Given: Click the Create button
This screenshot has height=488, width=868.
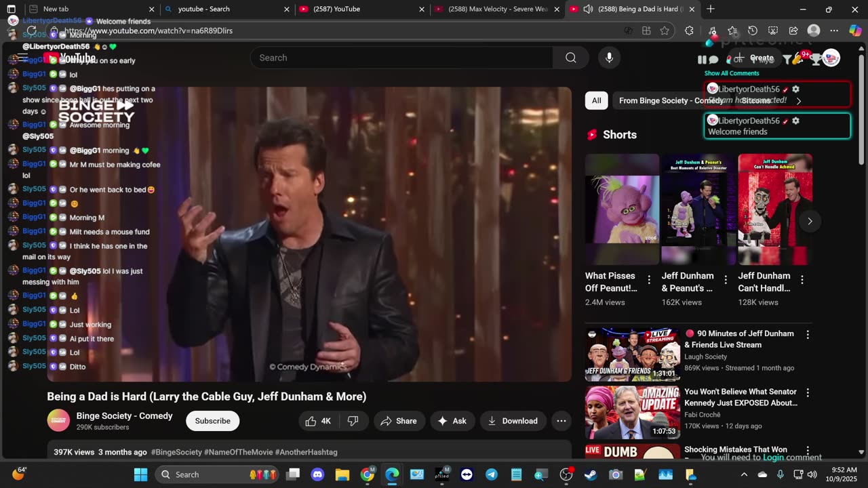Looking at the screenshot, I should (755, 58).
